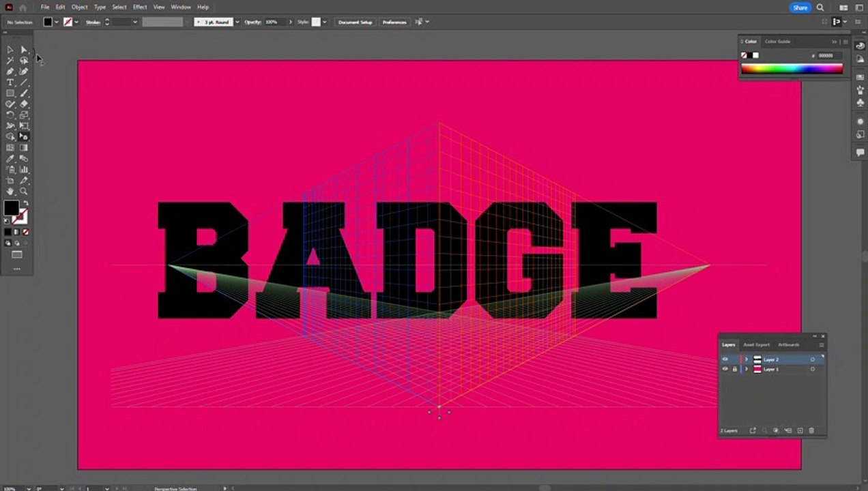
Task: Select the Zoom tool
Action: point(24,192)
